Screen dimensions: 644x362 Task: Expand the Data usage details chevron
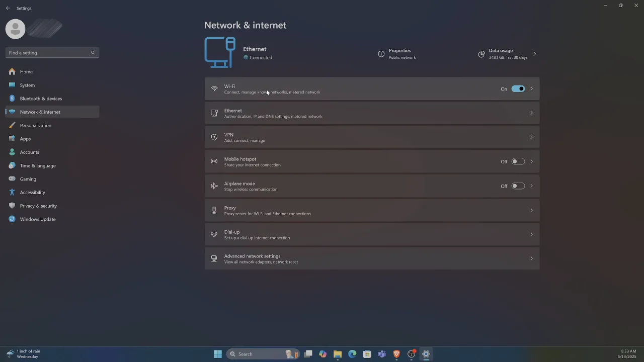(x=534, y=54)
